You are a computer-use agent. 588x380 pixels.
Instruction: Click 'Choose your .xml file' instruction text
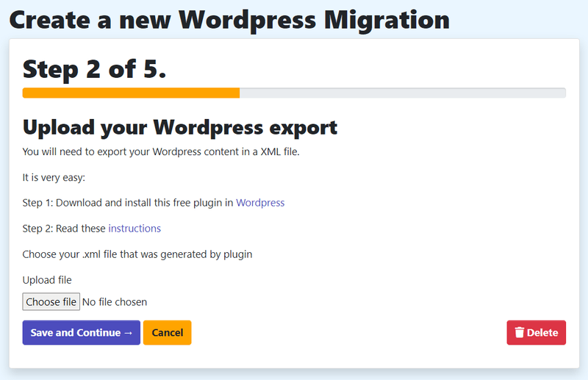[137, 254]
